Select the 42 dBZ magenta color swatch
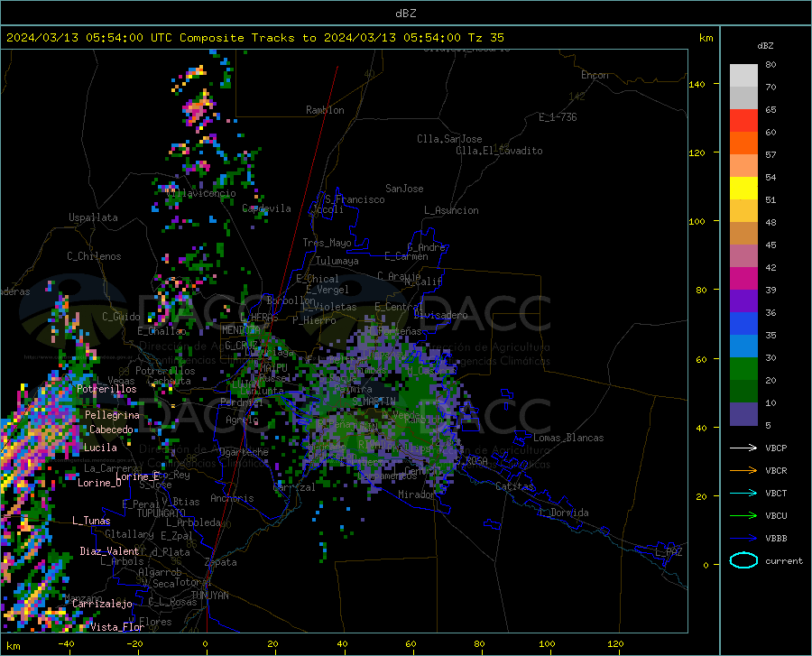The width and height of the screenshot is (812, 656). [x=743, y=279]
